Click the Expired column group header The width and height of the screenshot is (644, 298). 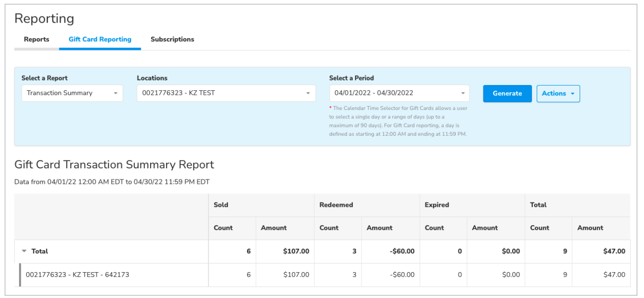coord(437,205)
